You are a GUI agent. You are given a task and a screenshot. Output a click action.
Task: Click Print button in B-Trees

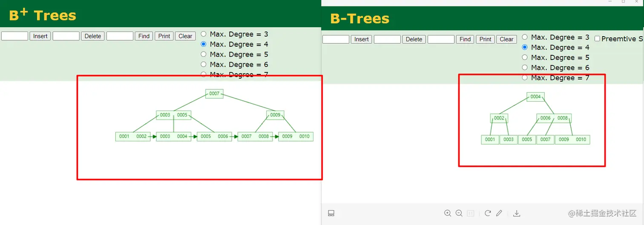(485, 39)
